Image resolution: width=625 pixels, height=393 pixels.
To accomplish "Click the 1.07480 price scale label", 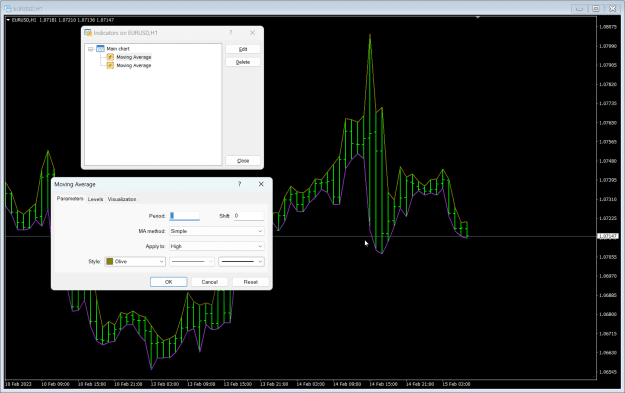I will [608, 161].
